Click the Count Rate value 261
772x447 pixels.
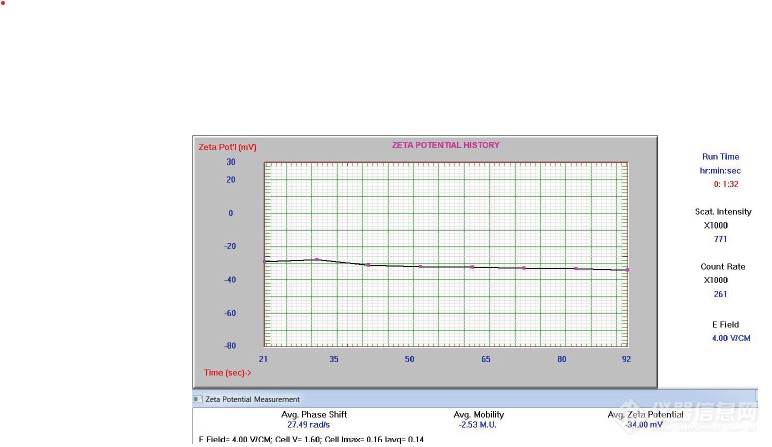[720, 294]
